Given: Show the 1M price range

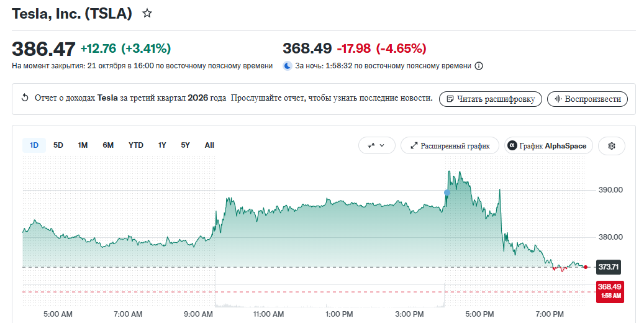Looking at the screenshot, I should pyautogui.click(x=83, y=145).
